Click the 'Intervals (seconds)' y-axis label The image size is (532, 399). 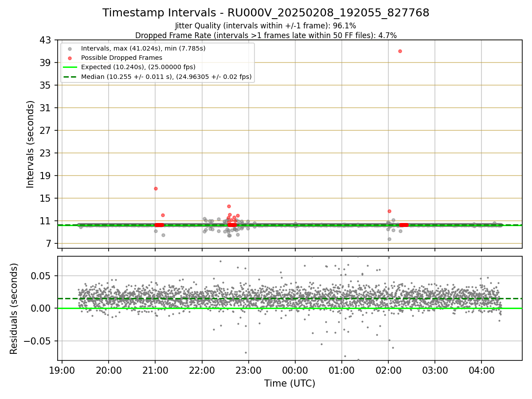[31, 144]
